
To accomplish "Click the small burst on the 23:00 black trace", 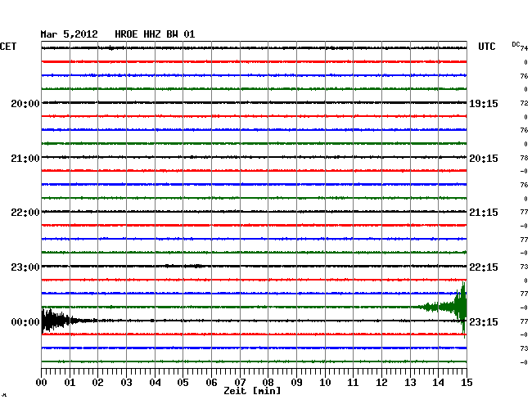I will point(195,266).
